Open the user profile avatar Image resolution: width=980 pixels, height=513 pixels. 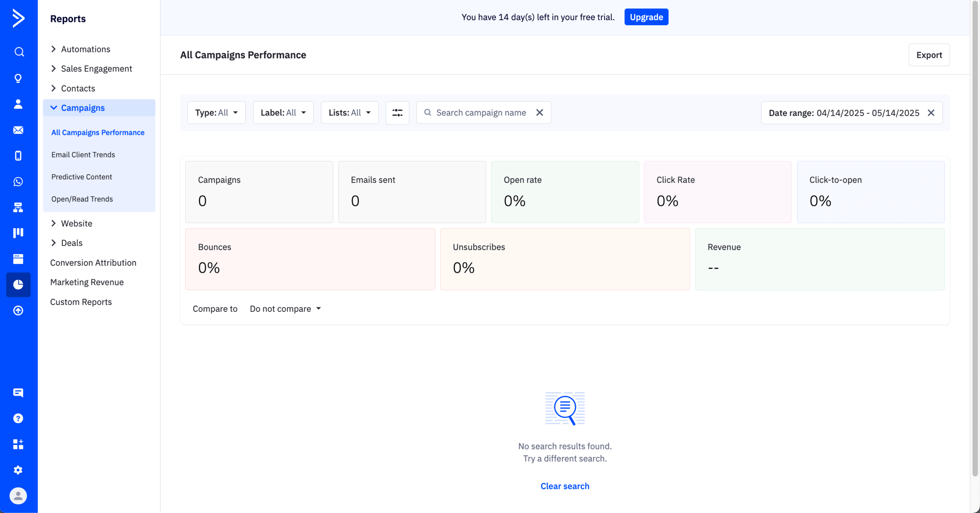click(x=18, y=496)
